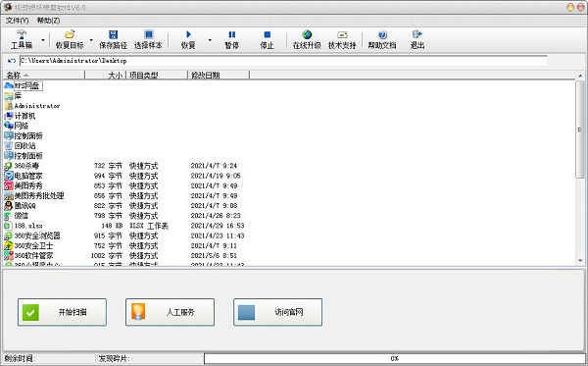
Task: Expand the dropdown arrow next to 工具箱
Action: pyautogui.click(x=43, y=40)
